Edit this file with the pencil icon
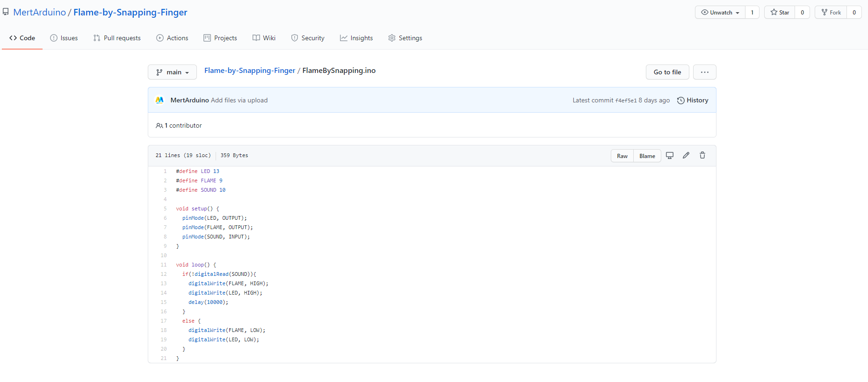868x382 pixels. pos(686,156)
